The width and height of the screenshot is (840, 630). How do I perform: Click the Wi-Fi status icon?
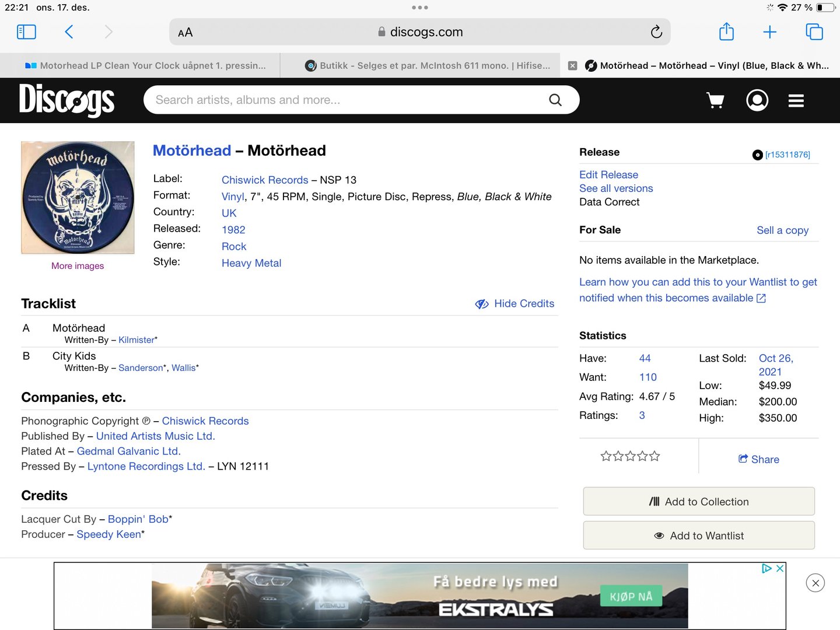pos(782,8)
